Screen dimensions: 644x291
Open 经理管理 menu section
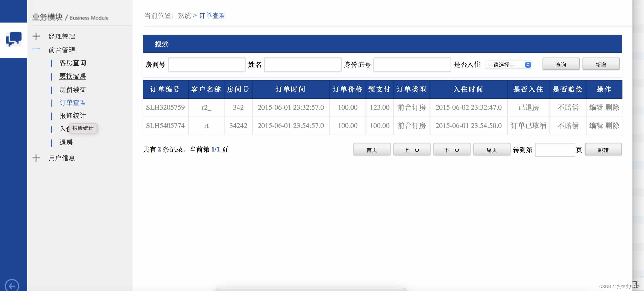62,36
